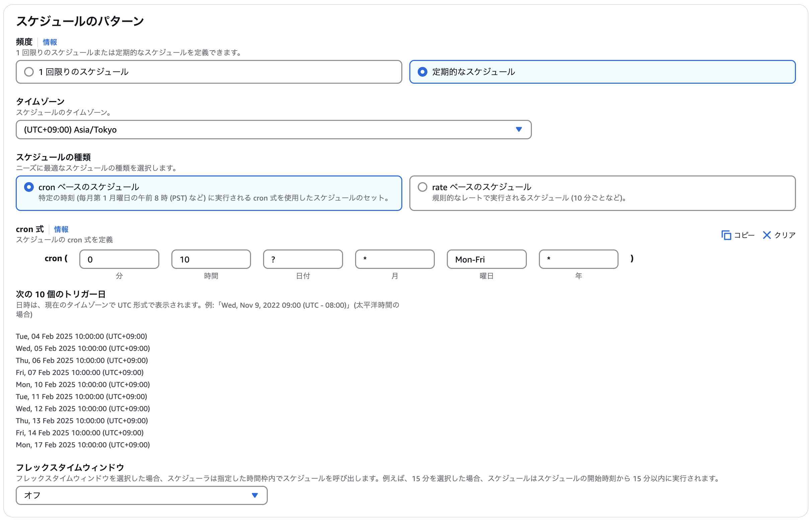Click trigger date Tue, 11 Feb 2025
Viewport: 812px width, 521px height.
pyautogui.click(x=82, y=396)
